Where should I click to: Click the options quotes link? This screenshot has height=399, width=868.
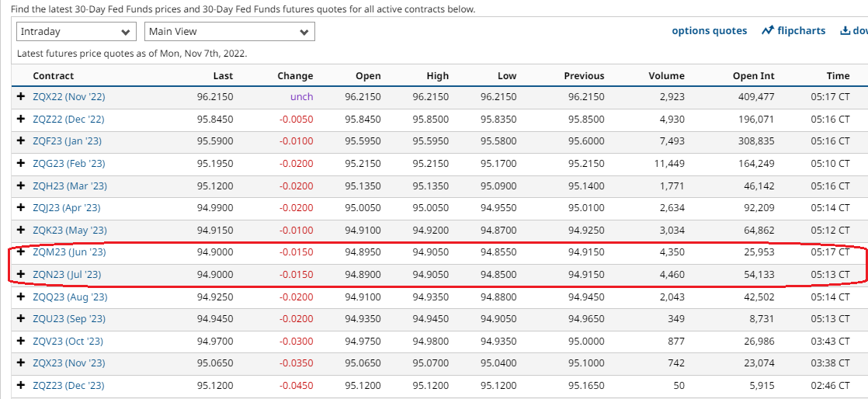click(709, 31)
